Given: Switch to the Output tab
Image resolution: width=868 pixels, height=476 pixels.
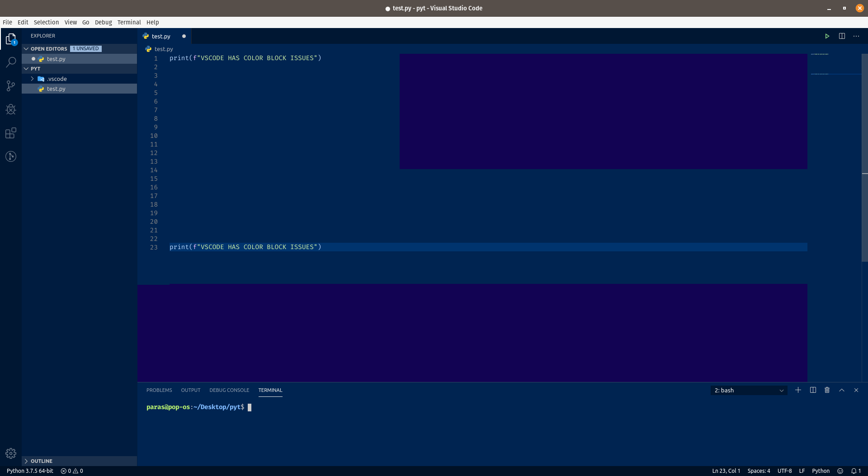Looking at the screenshot, I should coord(191,390).
